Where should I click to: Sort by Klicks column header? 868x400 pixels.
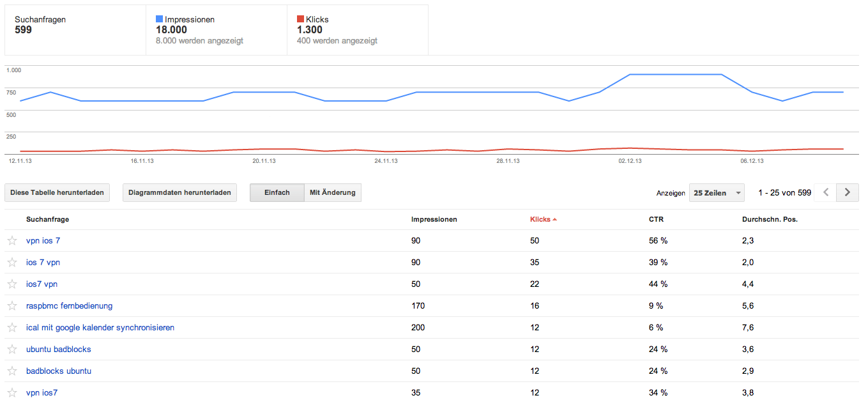(543, 219)
